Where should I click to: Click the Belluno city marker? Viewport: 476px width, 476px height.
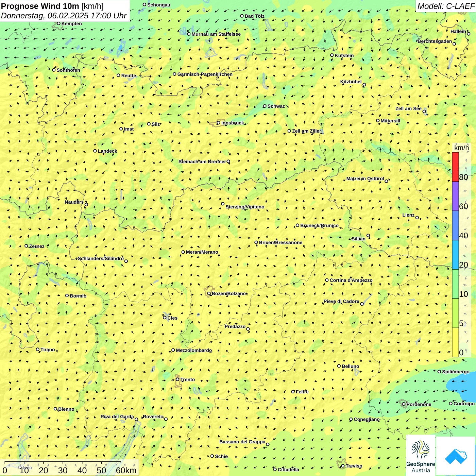point(339,366)
